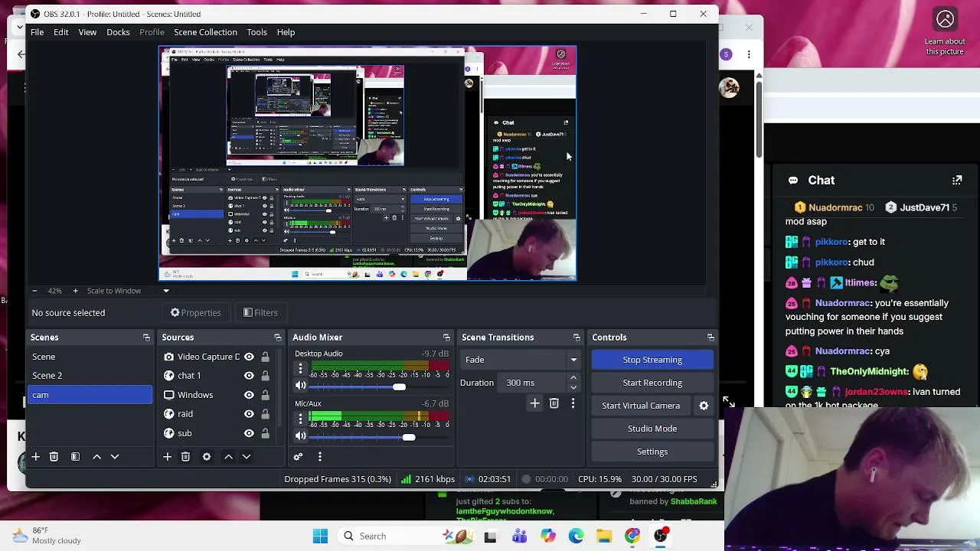Open Google Chrome from the taskbar
This screenshot has height=551, width=980.
pos(632,536)
